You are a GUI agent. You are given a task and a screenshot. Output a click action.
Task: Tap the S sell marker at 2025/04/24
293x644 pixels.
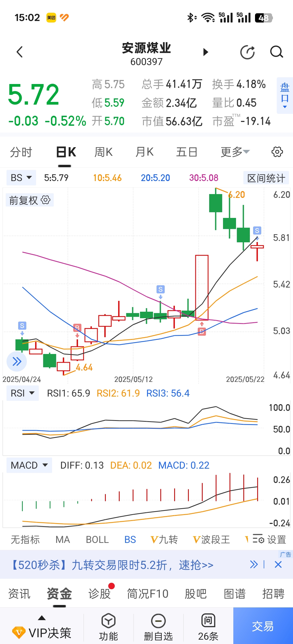[22, 326]
